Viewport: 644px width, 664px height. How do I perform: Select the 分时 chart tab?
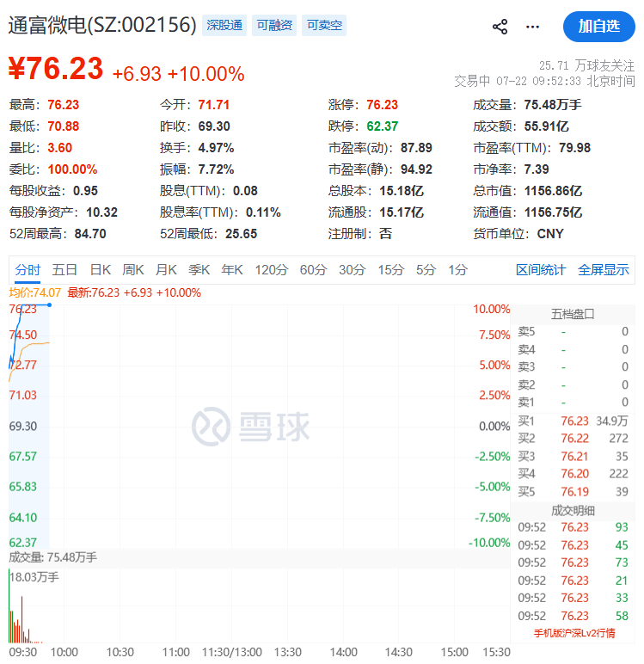point(28,270)
